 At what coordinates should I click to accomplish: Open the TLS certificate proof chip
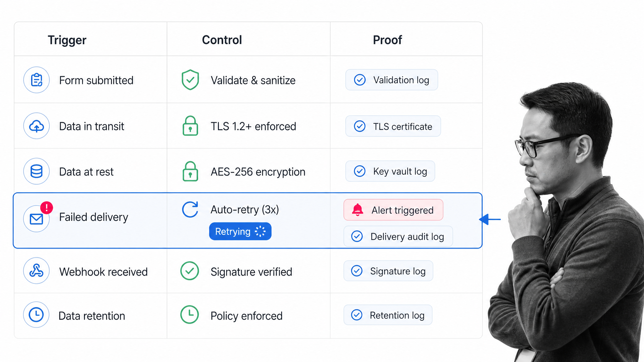point(393,126)
